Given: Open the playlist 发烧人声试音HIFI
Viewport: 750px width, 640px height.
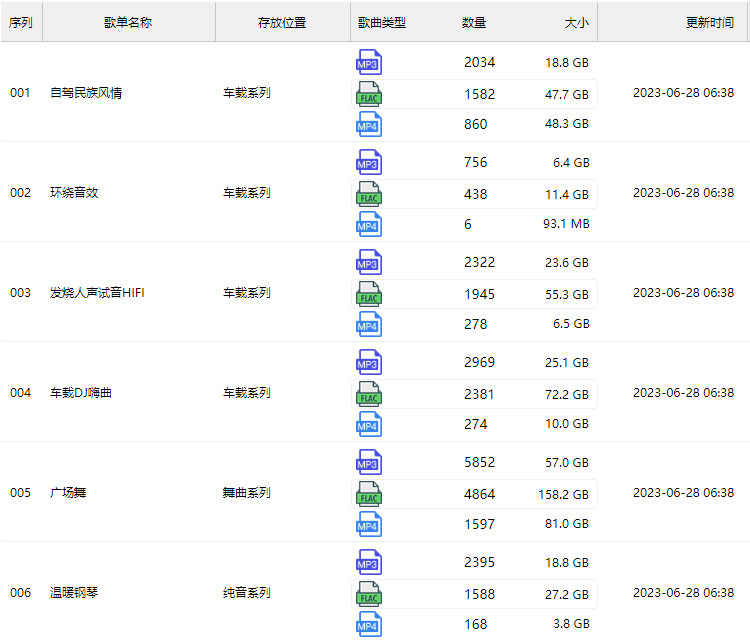Looking at the screenshot, I should [97, 293].
